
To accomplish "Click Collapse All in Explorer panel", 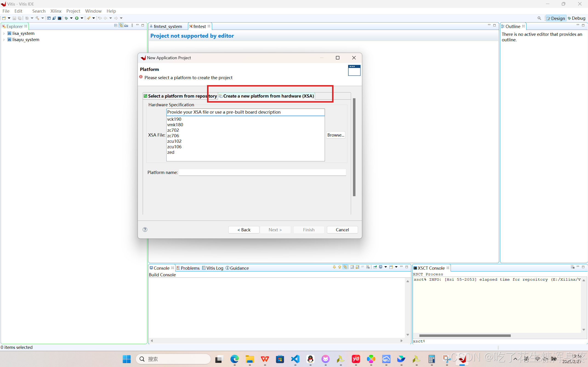I will (x=116, y=25).
